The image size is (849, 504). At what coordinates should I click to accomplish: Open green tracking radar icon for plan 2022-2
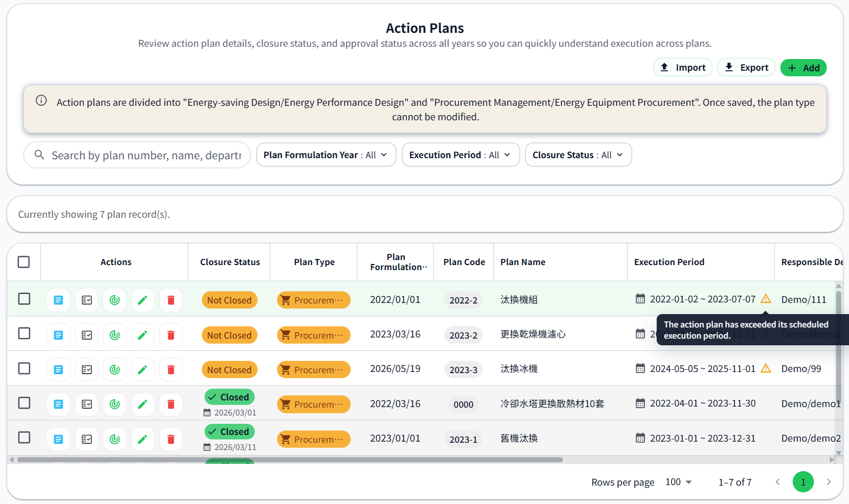tap(115, 300)
